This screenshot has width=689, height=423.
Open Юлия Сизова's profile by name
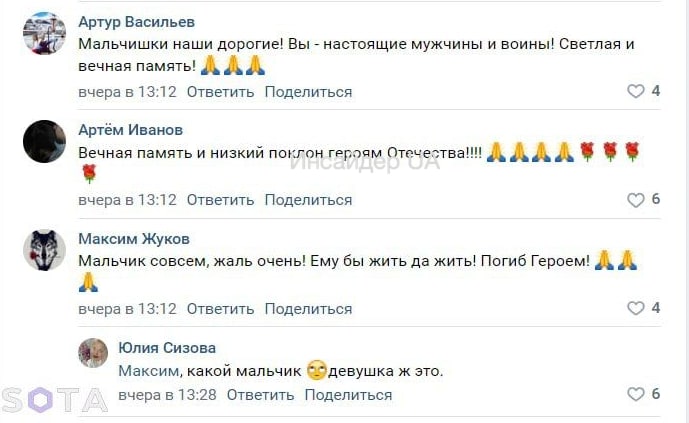(x=167, y=348)
